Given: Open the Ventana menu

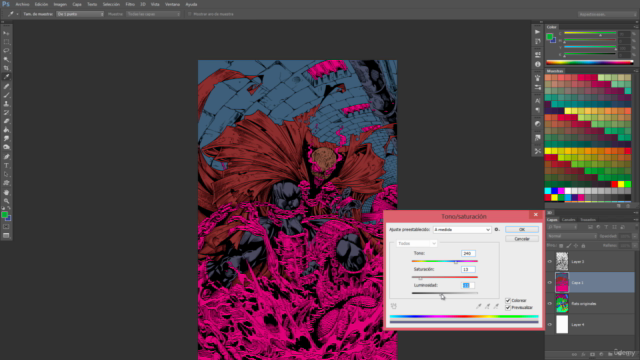Looking at the screenshot, I should click(x=172, y=4).
